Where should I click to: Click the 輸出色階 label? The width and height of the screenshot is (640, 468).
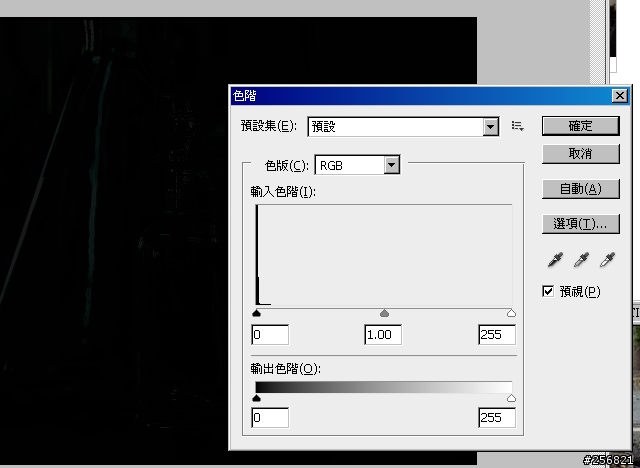click(285, 368)
